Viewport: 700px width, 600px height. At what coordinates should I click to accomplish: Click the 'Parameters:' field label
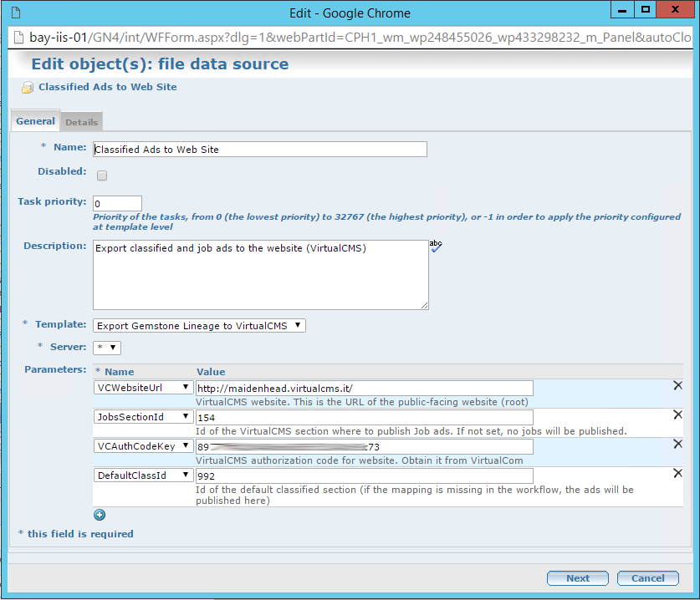[x=55, y=369]
